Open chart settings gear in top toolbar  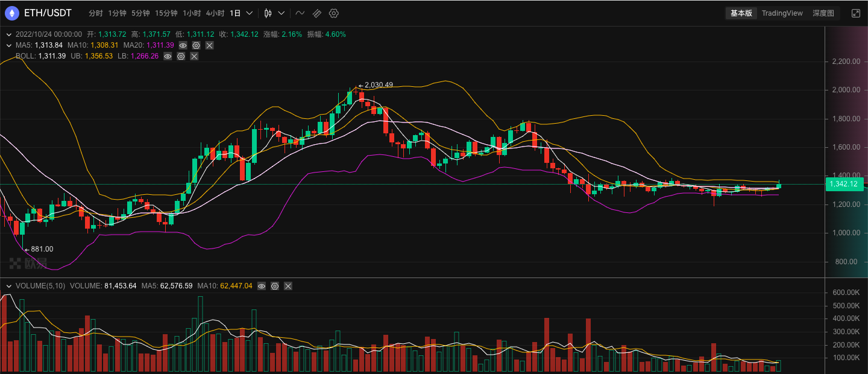[x=334, y=13]
